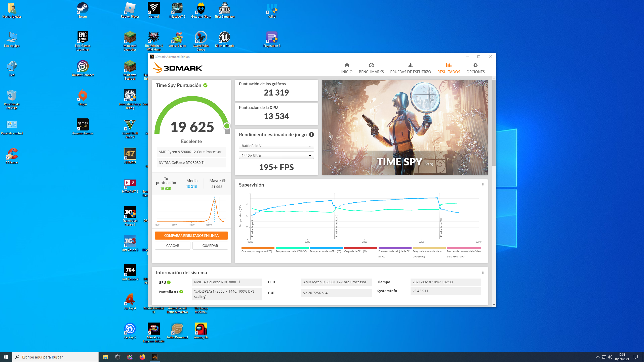Select the Yooka-Laylee desktop icon
Screen dimensions: 644x362
click(x=177, y=39)
